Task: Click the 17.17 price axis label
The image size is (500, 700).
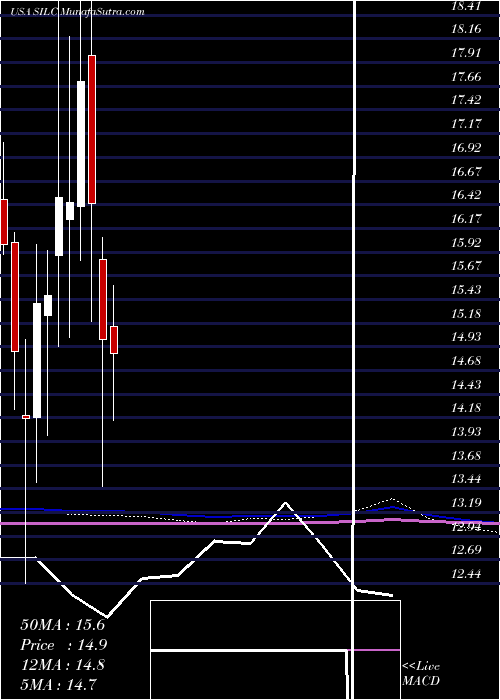Action: 467,124
